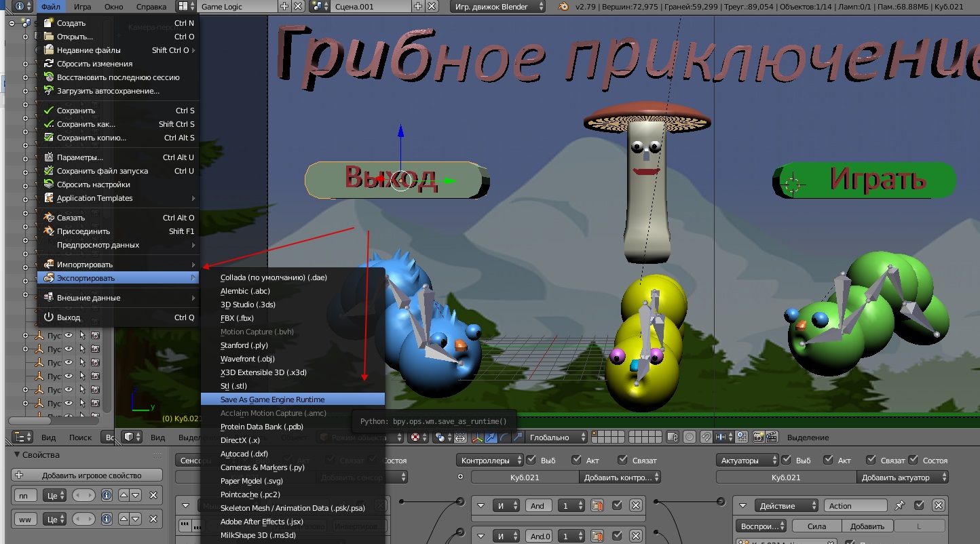Deactivate the Action actuator checkbox
The height and width of the screenshot is (544, 980).
tap(919, 505)
